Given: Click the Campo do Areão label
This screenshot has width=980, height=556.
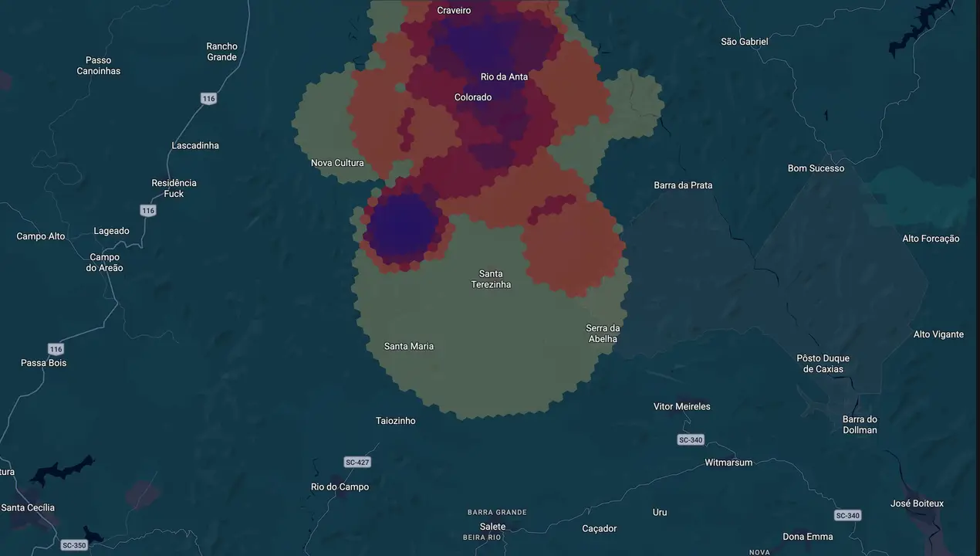Looking at the screenshot, I should (106, 263).
